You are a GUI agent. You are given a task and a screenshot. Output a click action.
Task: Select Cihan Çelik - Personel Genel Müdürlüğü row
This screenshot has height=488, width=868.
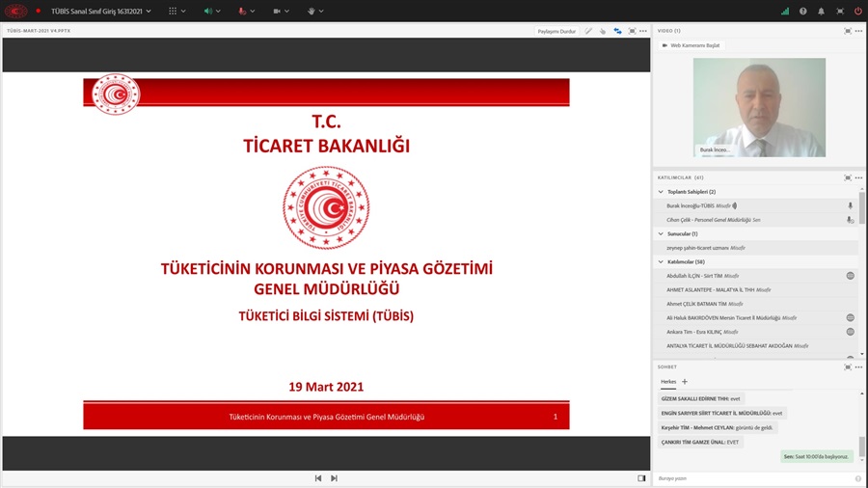coord(756,220)
